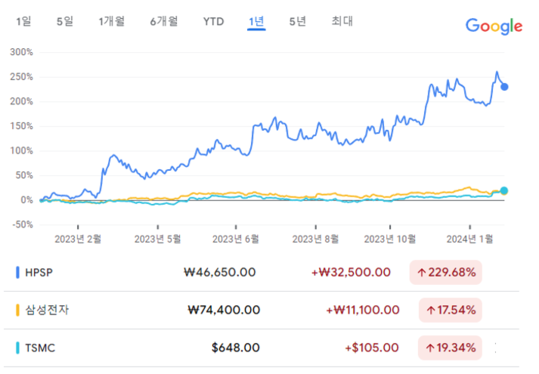
Task: Open the HPSP stock row
Action: pyautogui.click(x=261, y=272)
